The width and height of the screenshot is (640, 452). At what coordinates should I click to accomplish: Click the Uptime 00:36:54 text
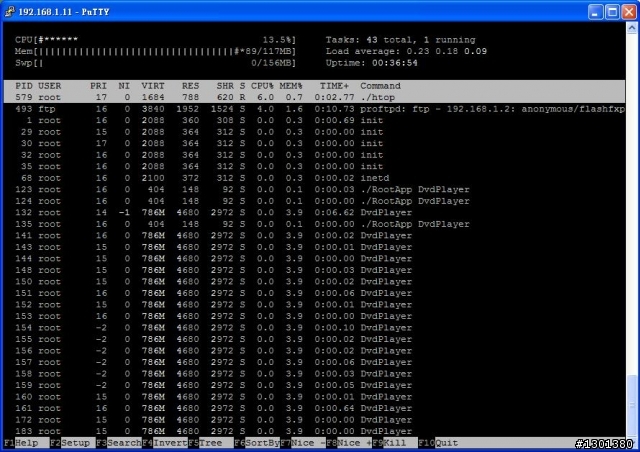click(x=371, y=63)
